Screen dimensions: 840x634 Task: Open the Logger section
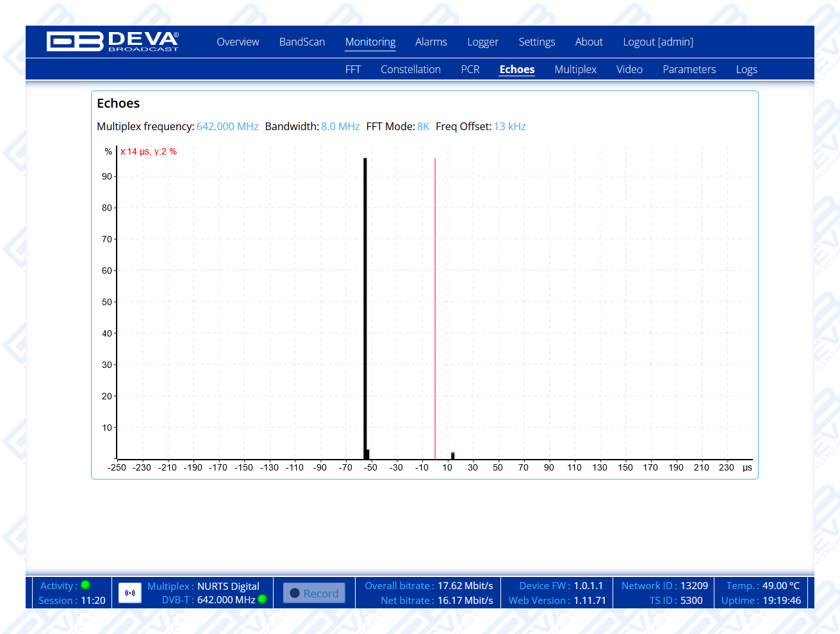482,42
